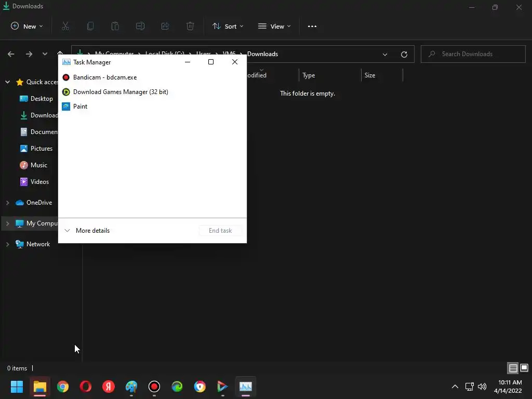Click the Share icon in Explorer toolbar
The image size is (532, 399).
(x=165, y=26)
